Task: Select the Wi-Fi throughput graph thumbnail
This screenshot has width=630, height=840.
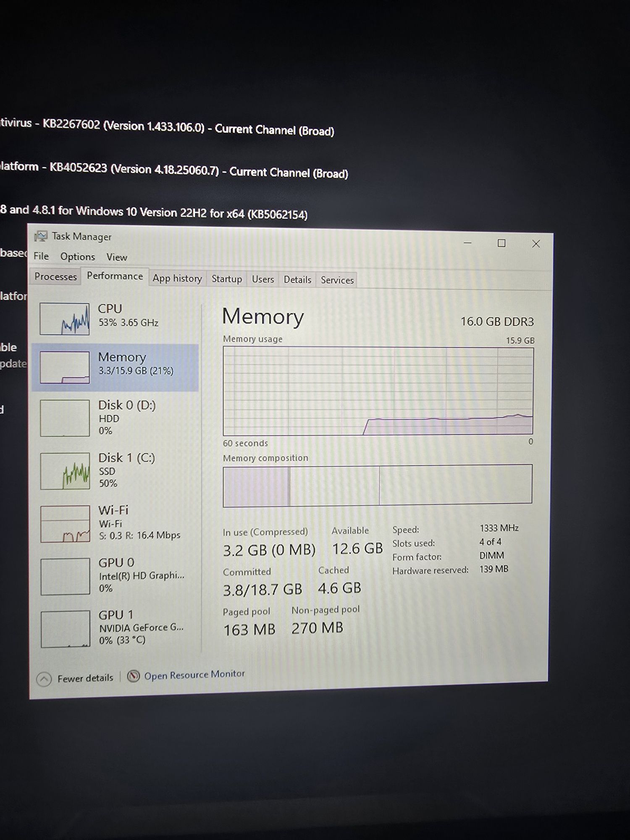Action: tap(65, 524)
